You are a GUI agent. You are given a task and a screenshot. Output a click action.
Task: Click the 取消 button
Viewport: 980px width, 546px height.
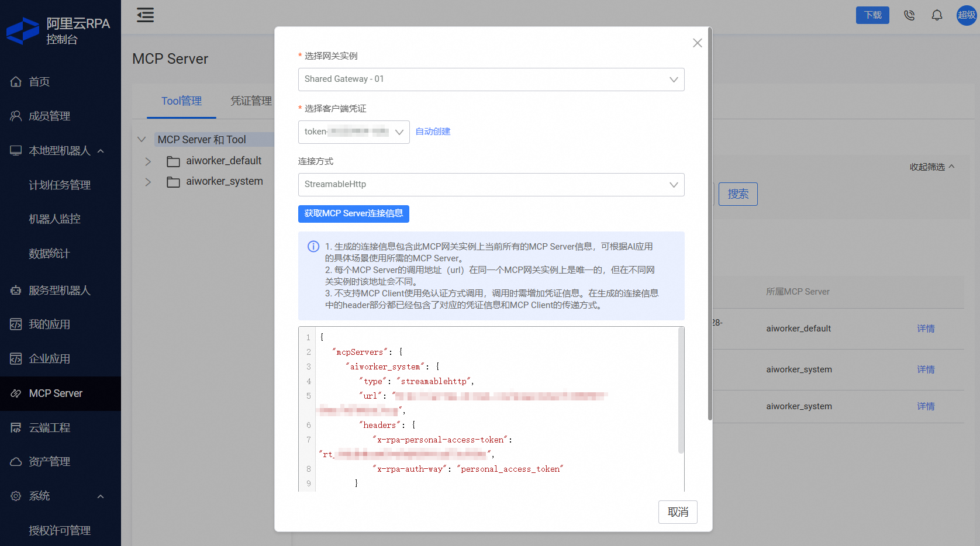pos(678,512)
